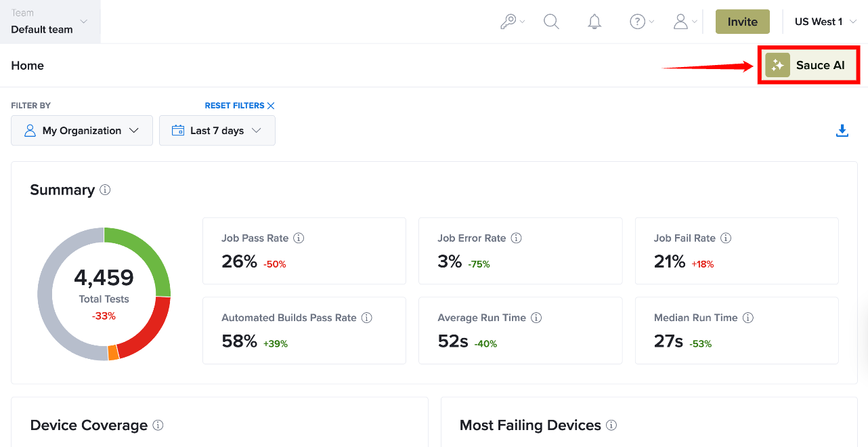Click the download report icon
The width and height of the screenshot is (868, 447).
click(842, 131)
